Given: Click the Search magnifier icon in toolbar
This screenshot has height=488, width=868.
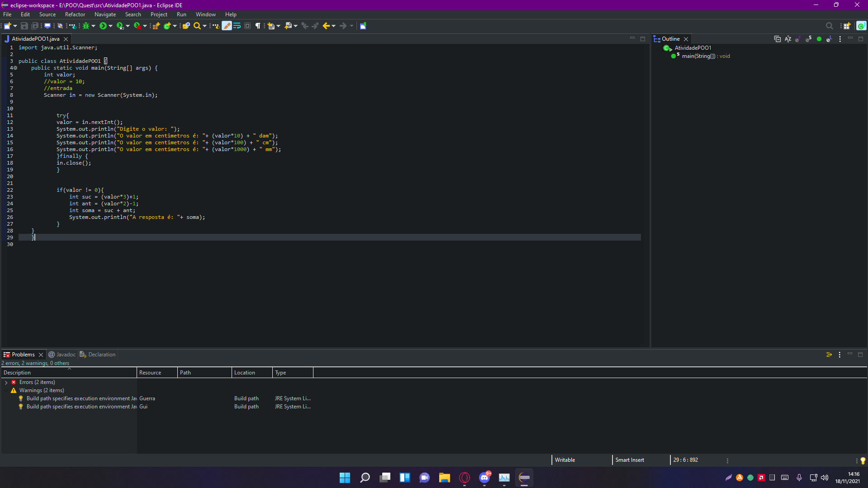Looking at the screenshot, I should point(197,26).
